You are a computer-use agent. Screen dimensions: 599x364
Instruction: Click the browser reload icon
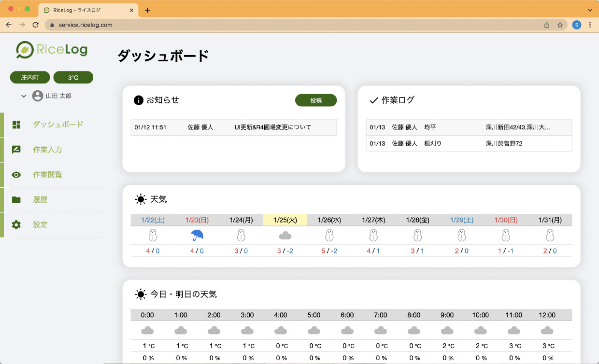click(35, 25)
